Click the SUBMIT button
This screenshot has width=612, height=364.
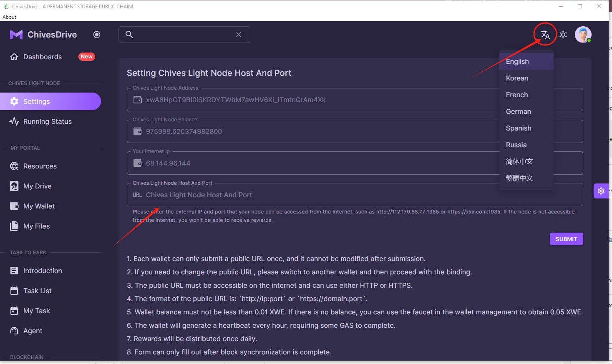coord(566,239)
